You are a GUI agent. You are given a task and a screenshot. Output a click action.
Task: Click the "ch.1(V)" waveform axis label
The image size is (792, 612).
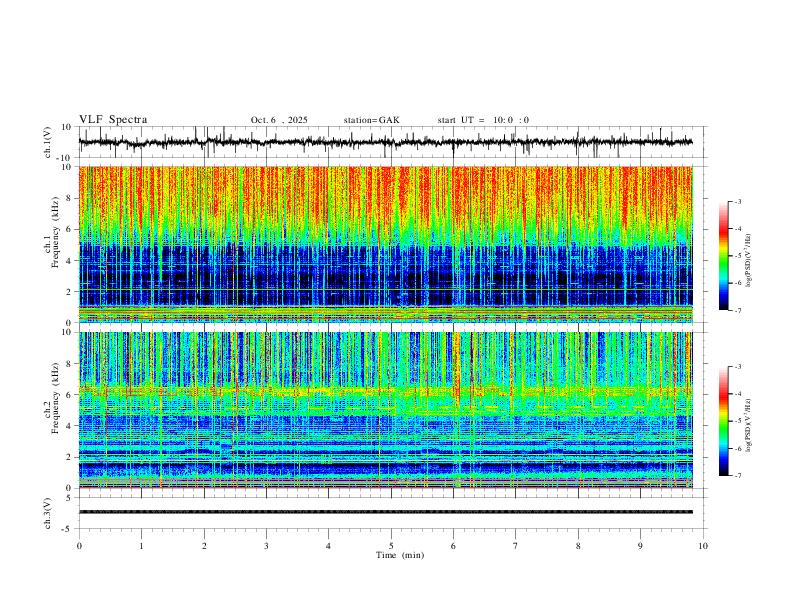point(48,142)
